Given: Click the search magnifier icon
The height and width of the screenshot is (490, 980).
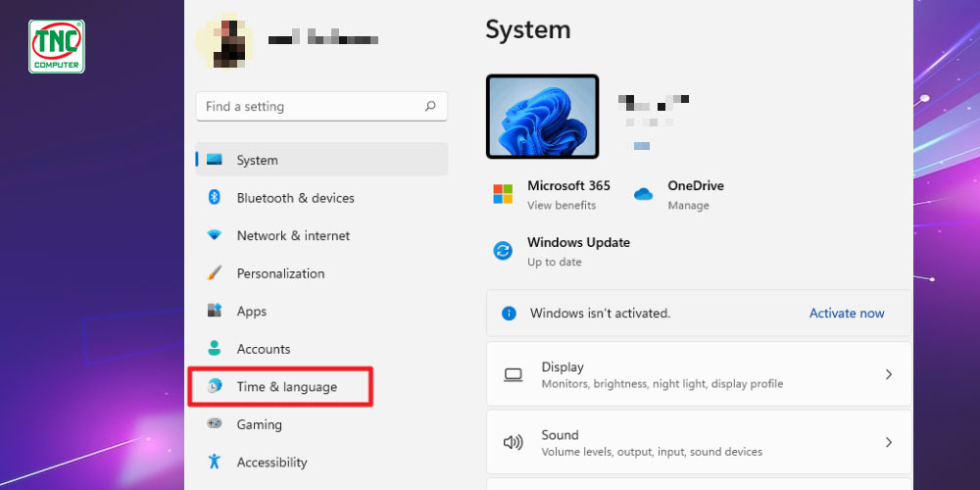Looking at the screenshot, I should (x=430, y=106).
